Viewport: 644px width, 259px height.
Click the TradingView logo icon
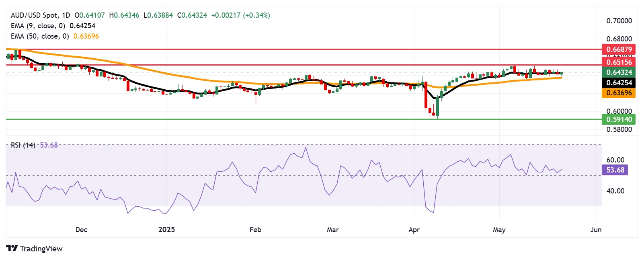coord(12,249)
